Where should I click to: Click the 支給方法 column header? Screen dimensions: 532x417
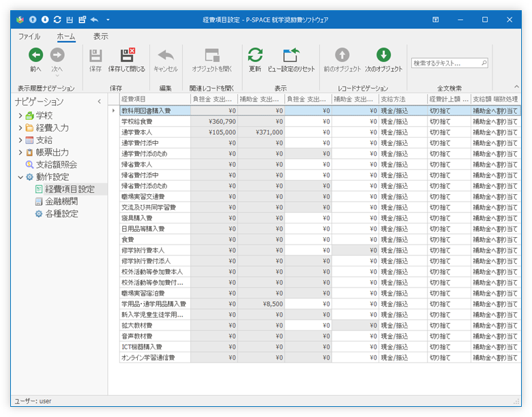tap(403, 99)
